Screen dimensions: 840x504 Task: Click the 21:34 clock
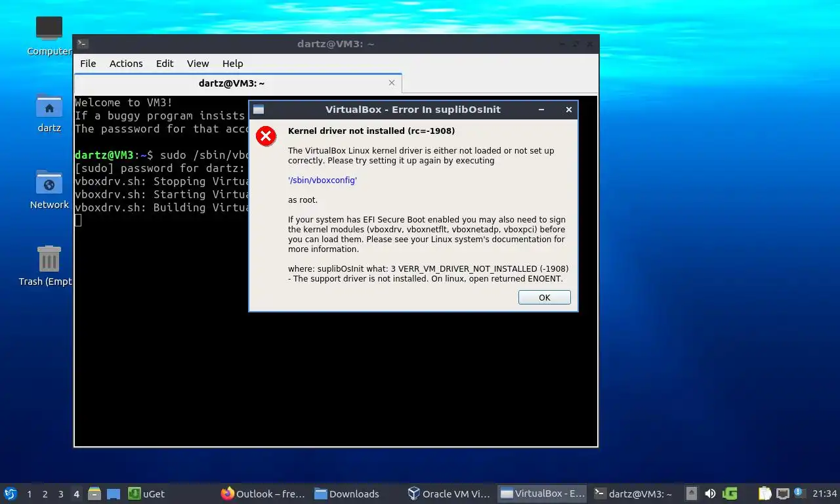[824, 493]
